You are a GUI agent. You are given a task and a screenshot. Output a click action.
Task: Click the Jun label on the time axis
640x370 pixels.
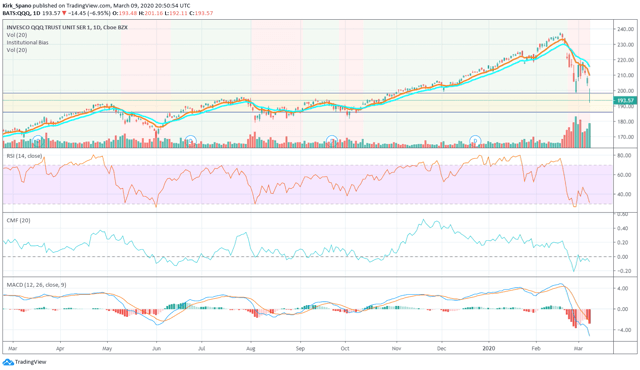[x=156, y=348]
